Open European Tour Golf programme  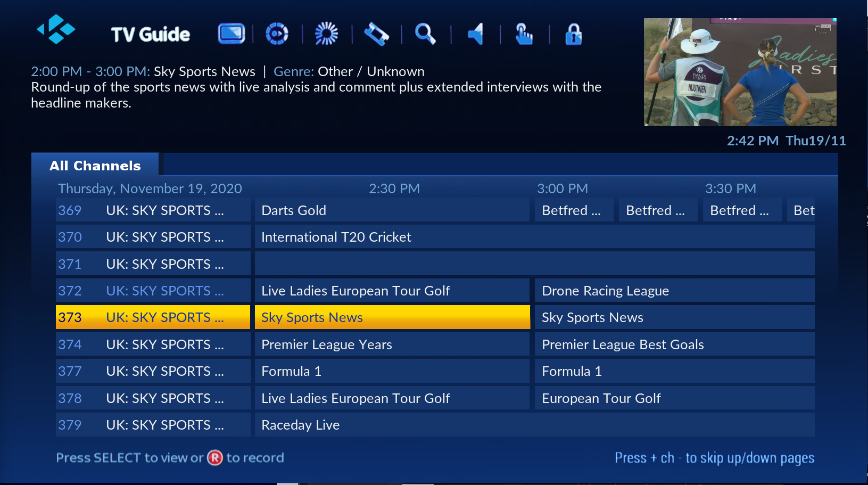tap(675, 398)
